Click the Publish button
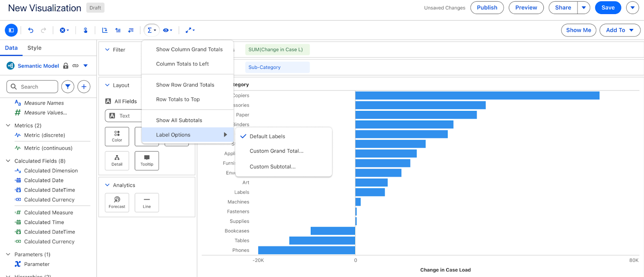 pyautogui.click(x=487, y=8)
